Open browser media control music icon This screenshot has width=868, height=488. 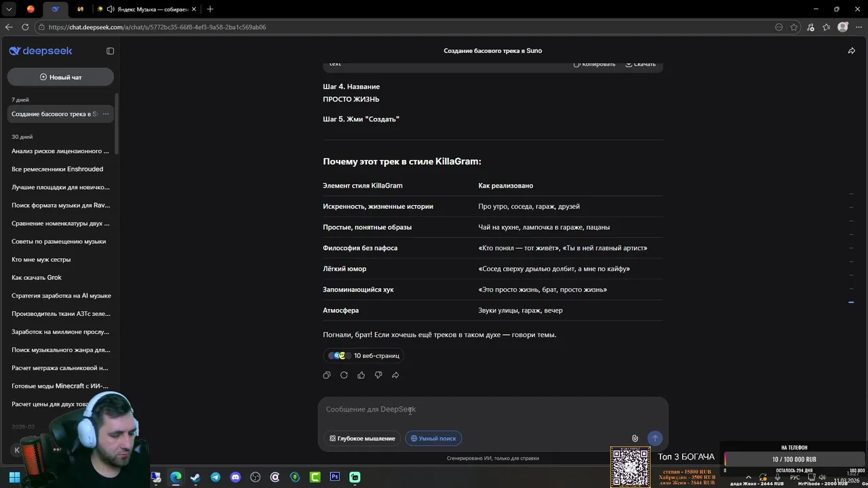click(x=810, y=27)
